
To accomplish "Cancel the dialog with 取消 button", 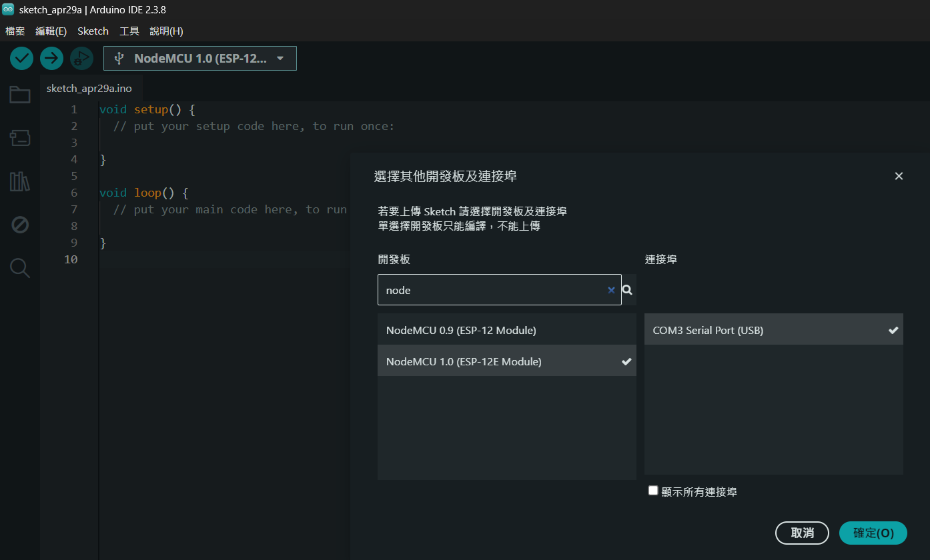I will (x=802, y=533).
